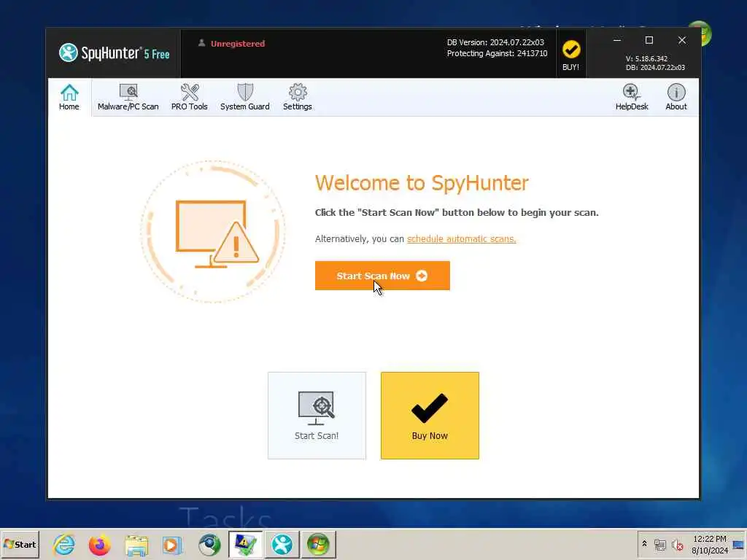The height and width of the screenshot is (560, 747).
Task: Launch Firefox from taskbar
Action: pos(100,545)
